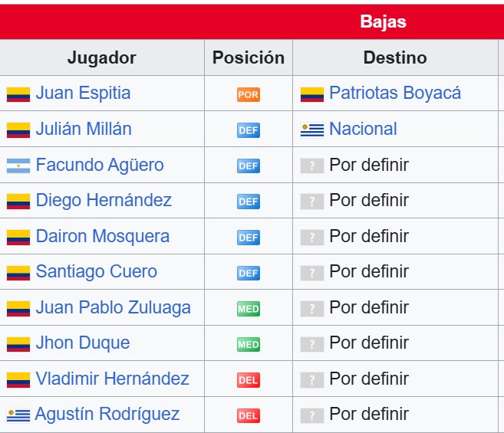Click the Destino column header
The width and height of the screenshot is (504, 433).
click(x=395, y=57)
